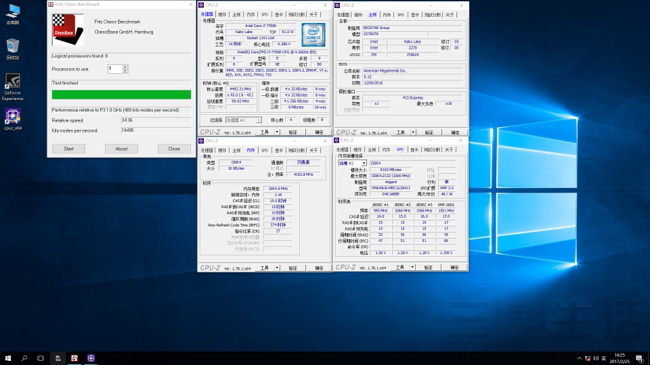650x365 pixels.
Task: Click 验证 button in CPU-Z processor window
Action: coord(293,132)
